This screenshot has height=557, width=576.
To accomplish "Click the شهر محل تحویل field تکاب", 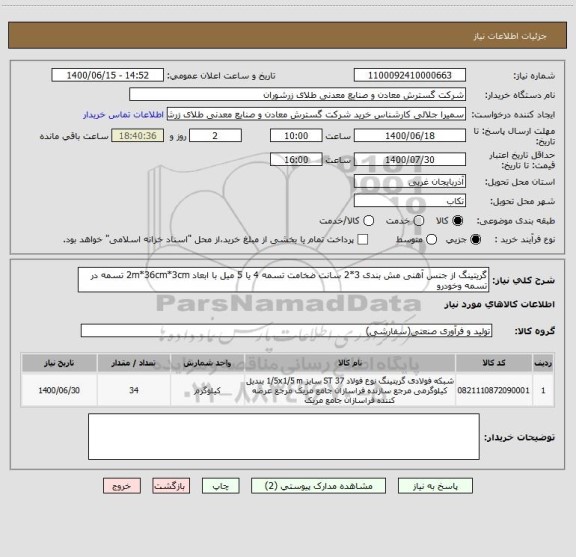I will pos(410,201).
